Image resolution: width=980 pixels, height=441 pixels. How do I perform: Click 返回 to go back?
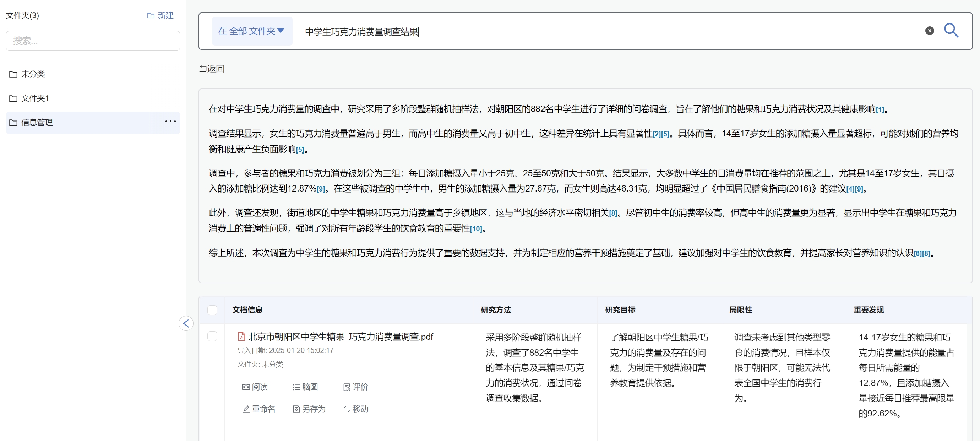click(212, 69)
